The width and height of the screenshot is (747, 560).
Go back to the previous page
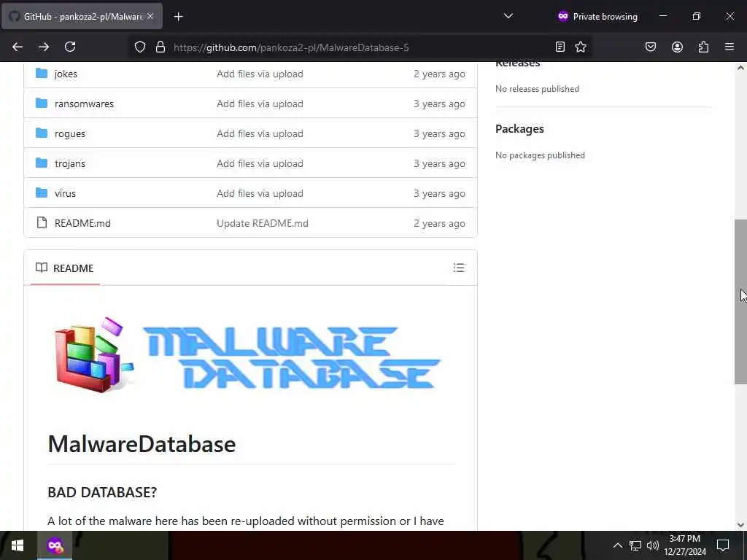pos(18,47)
